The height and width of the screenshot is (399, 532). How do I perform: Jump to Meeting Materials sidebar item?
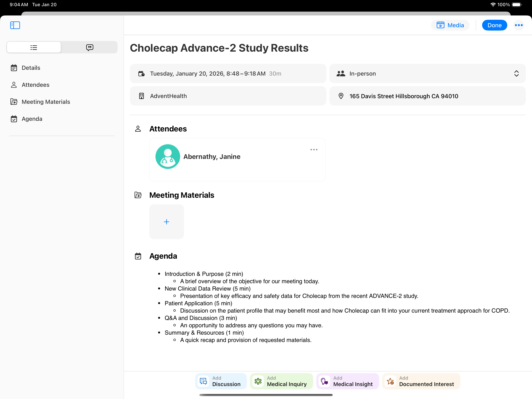pyautogui.click(x=46, y=102)
